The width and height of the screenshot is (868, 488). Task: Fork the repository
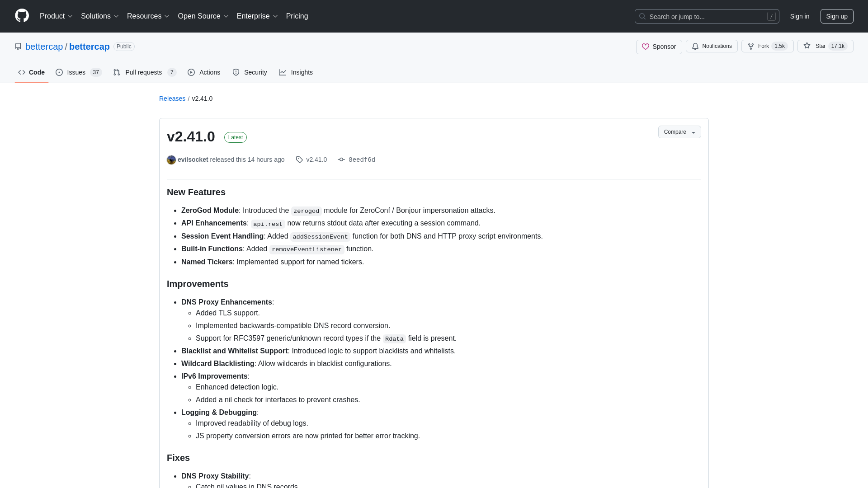pos(767,46)
